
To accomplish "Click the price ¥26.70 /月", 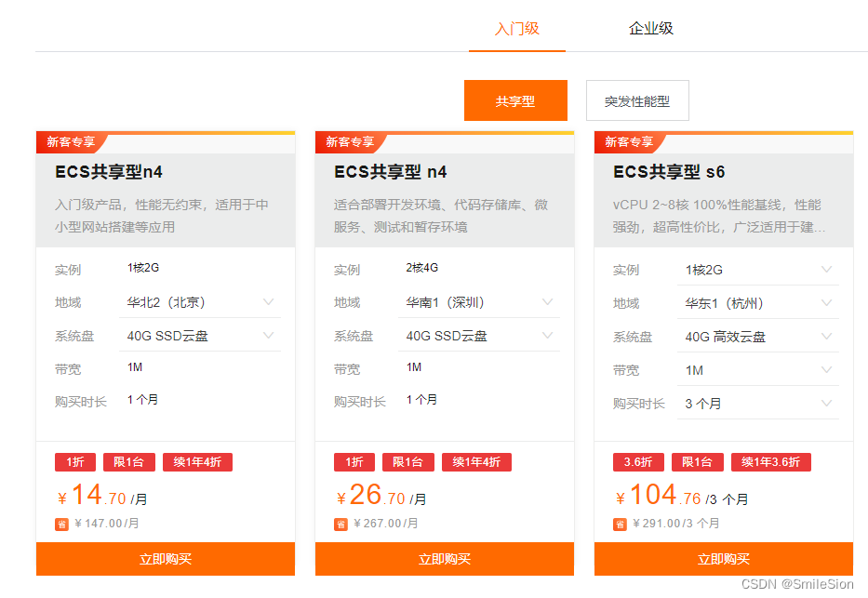I will point(381,495).
